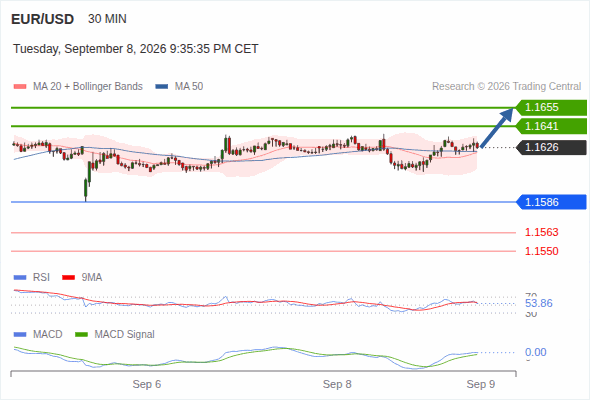Click the MACD value 0.00
This screenshot has width=590, height=400.
click(535, 352)
